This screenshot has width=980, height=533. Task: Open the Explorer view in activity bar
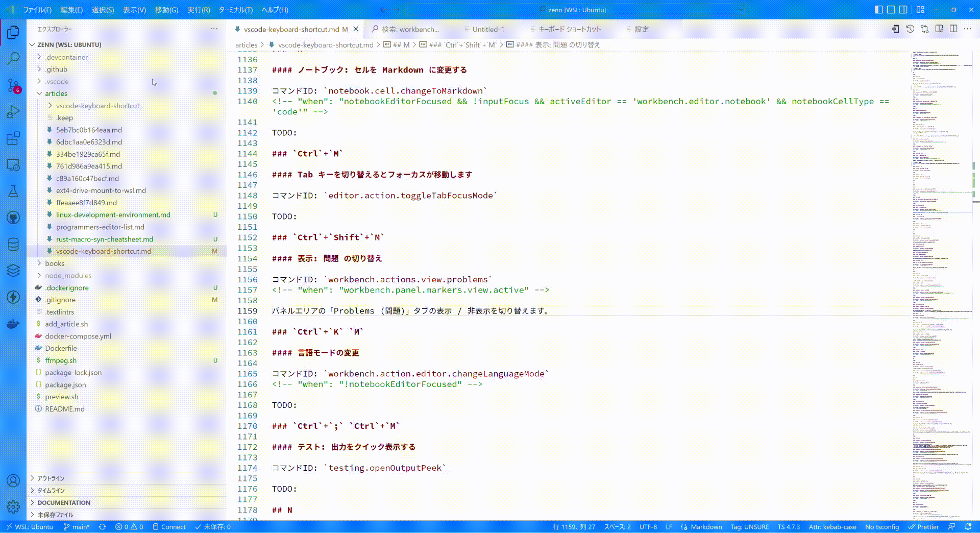13,33
